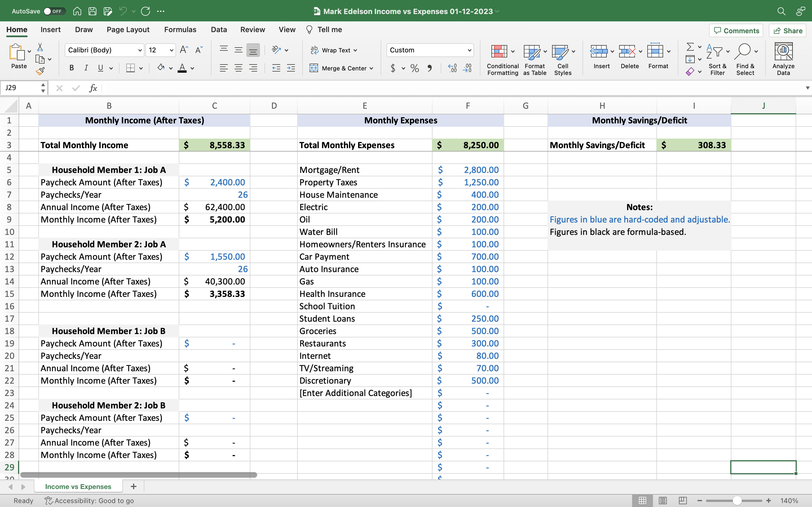
Task: Apply italic formatting
Action: pyautogui.click(x=86, y=68)
